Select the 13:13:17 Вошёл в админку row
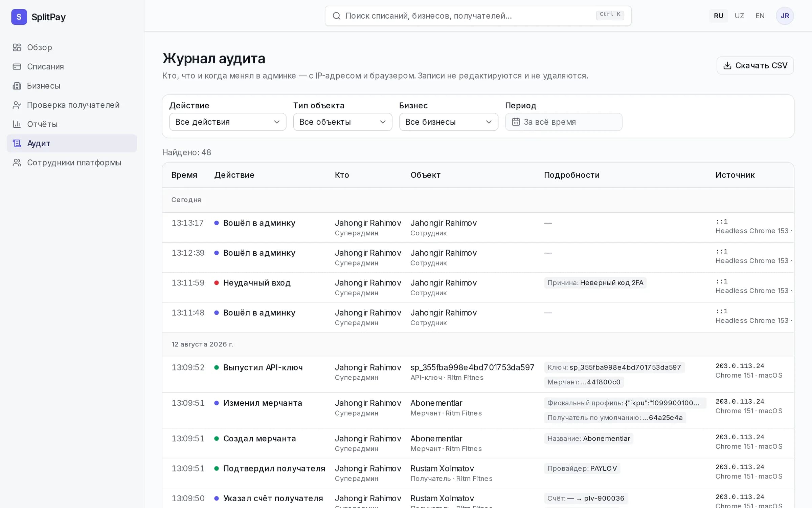The height and width of the screenshot is (508, 812). pyautogui.click(x=478, y=228)
